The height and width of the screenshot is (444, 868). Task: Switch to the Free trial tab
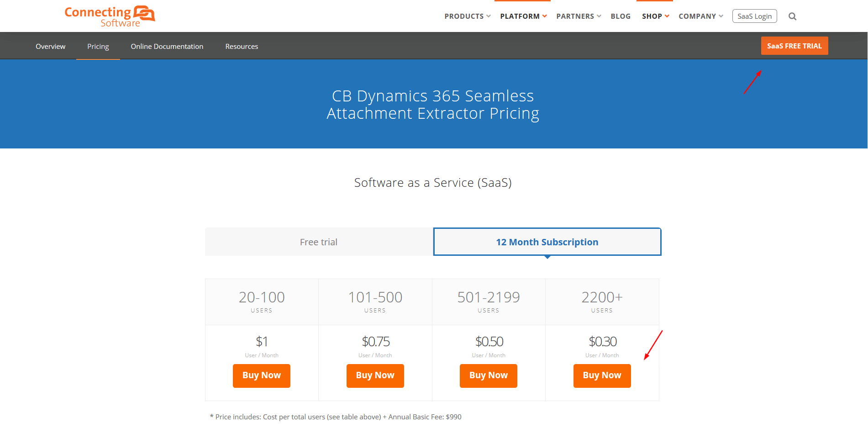(x=319, y=242)
